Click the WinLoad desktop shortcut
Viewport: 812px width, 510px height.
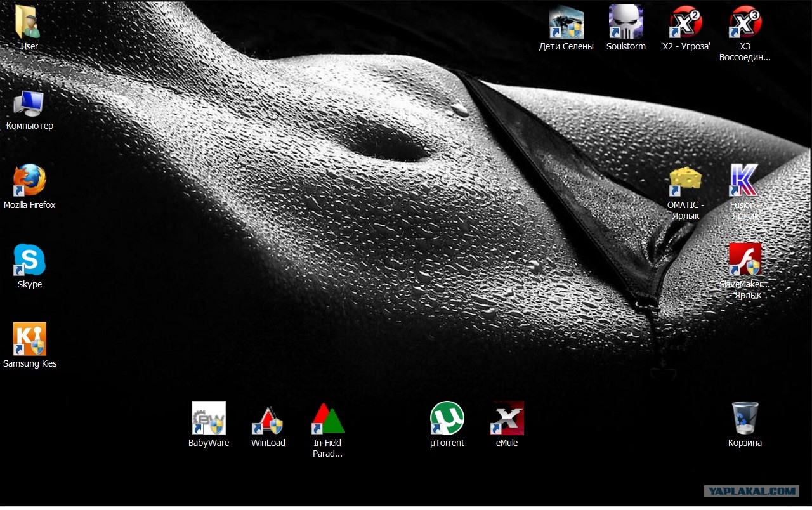[x=268, y=419]
